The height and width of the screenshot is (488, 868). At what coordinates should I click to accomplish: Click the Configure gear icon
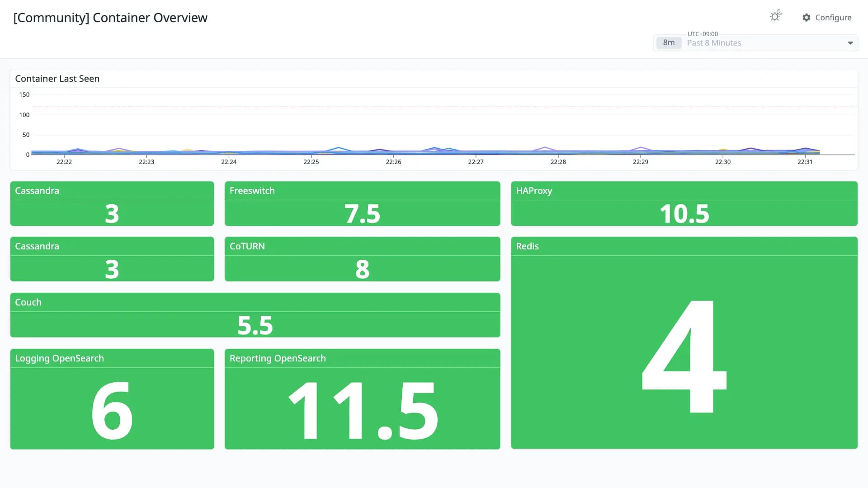point(807,18)
